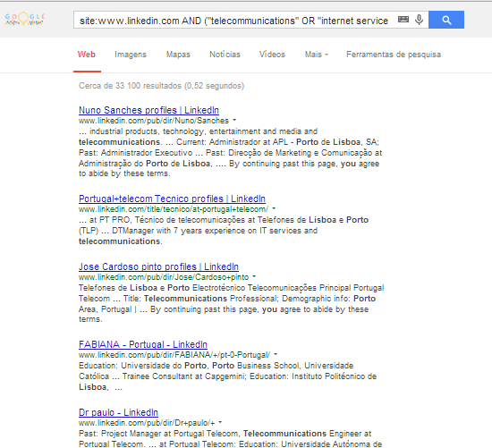Click snippet 'Education: Universidade do Porto'
Viewport: 492px width, 448px height.
click(x=142, y=366)
